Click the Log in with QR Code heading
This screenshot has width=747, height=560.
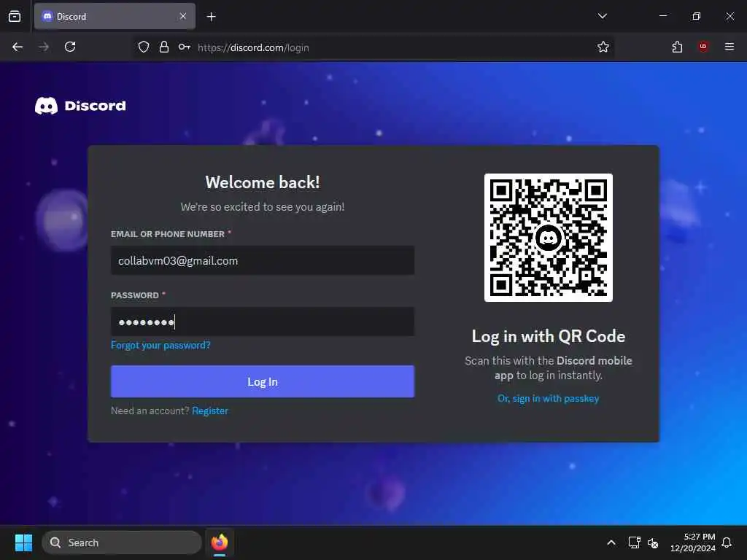click(549, 336)
